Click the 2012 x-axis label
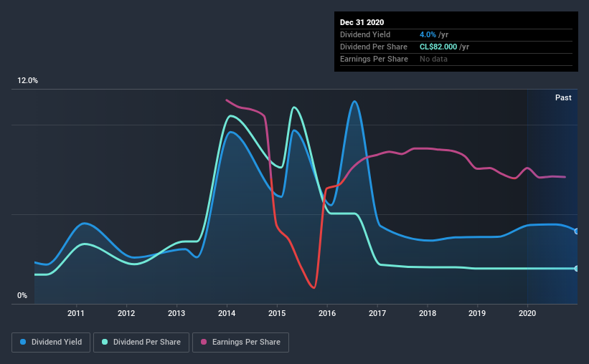 (x=126, y=313)
